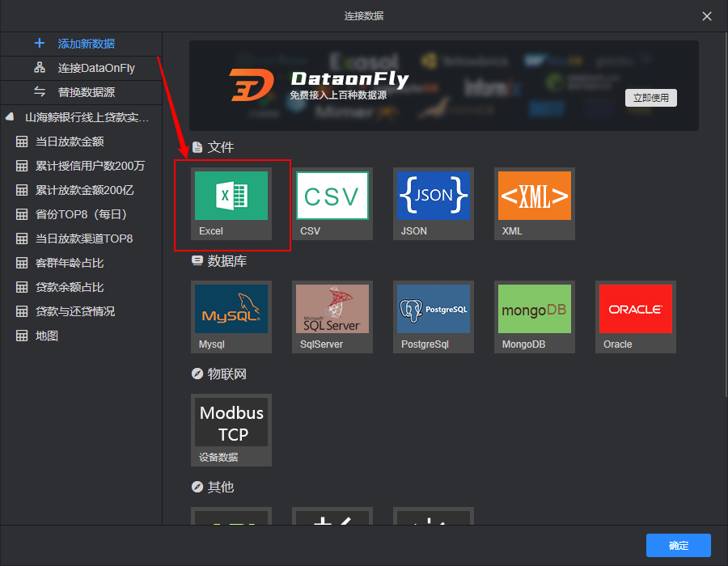
Task: Close the 连接数据 dialog
Action: click(x=707, y=16)
